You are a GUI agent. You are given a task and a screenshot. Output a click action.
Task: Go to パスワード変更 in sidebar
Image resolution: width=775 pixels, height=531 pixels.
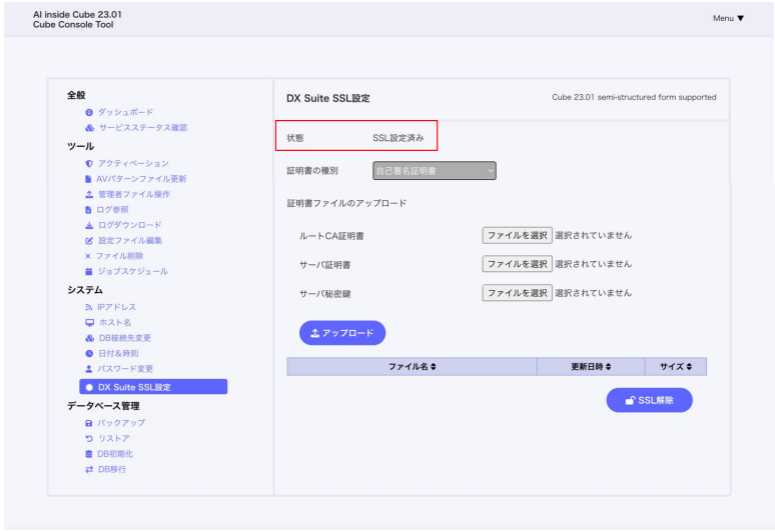point(125,369)
